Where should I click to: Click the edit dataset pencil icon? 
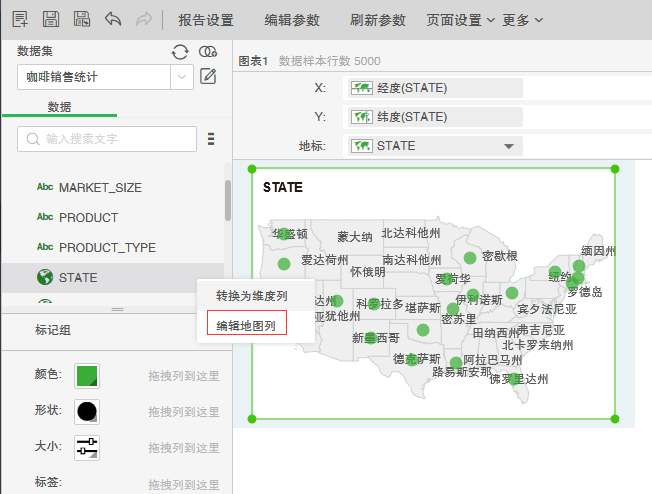pyautogui.click(x=208, y=76)
